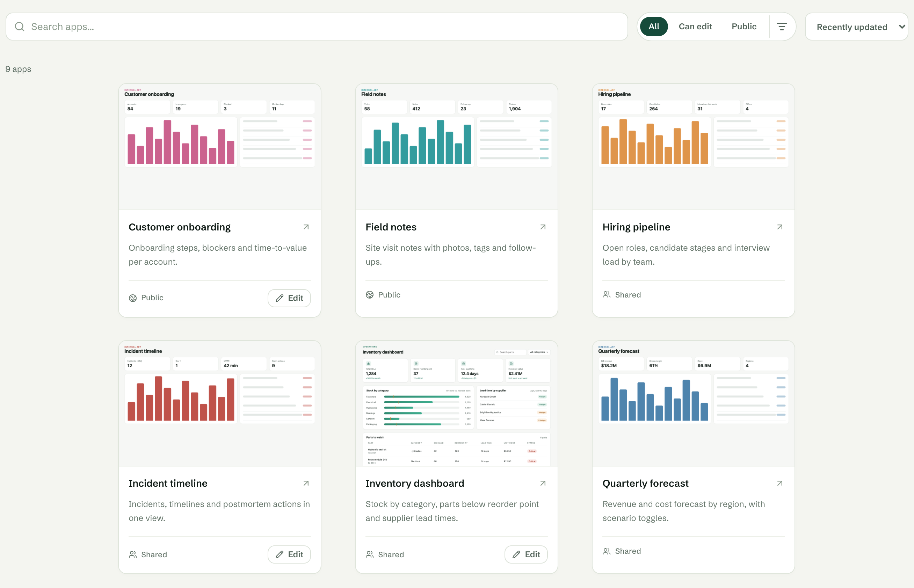Viewport: 914px width, 588px height.
Task: Click the Inventory dashboard card title
Action: tap(415, 483)
